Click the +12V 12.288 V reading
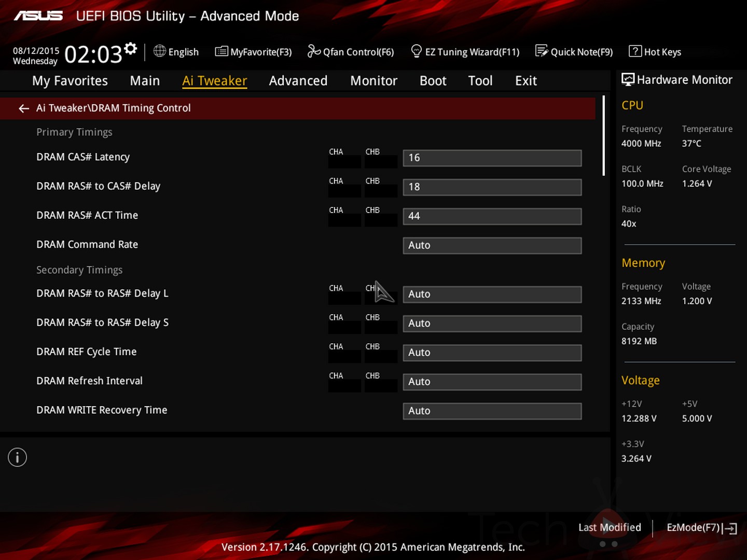 coord(639,418)
